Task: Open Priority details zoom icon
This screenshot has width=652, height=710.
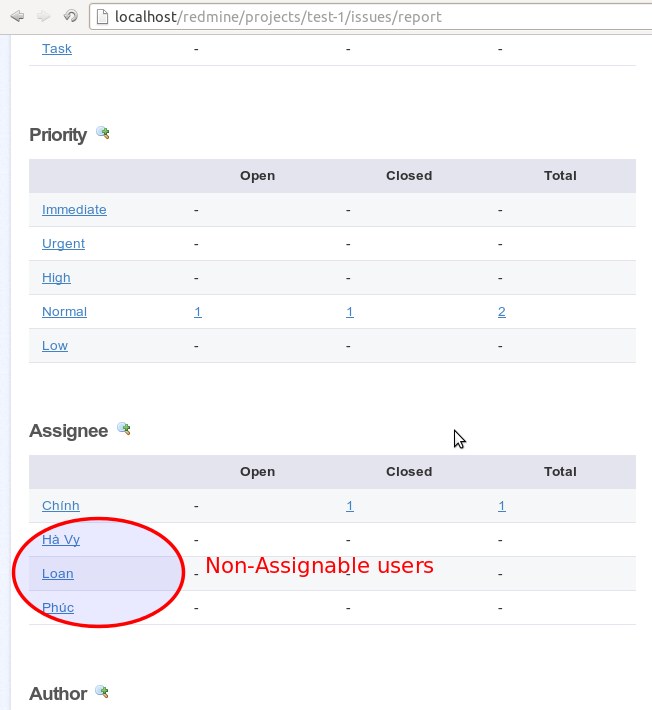Action: point(102,133)
